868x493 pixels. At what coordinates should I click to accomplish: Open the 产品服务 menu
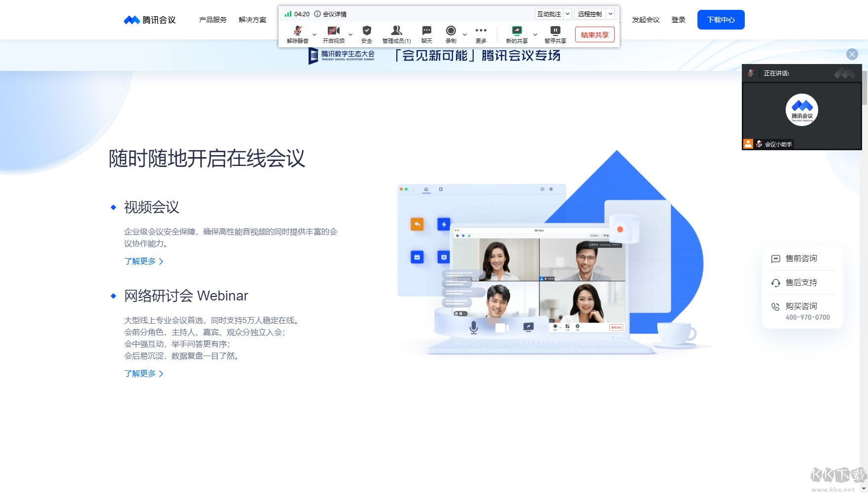212,20
